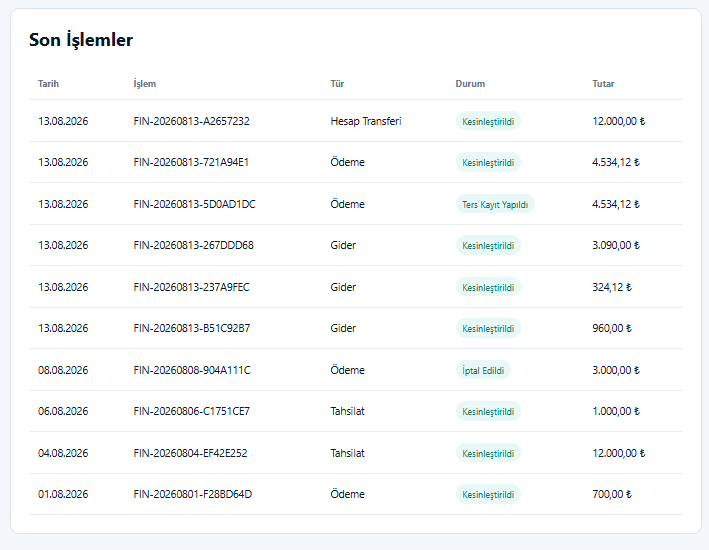The image size is (709, 550).
Task: Click the 324,12 ₺ amount
Action: [612, 287]
